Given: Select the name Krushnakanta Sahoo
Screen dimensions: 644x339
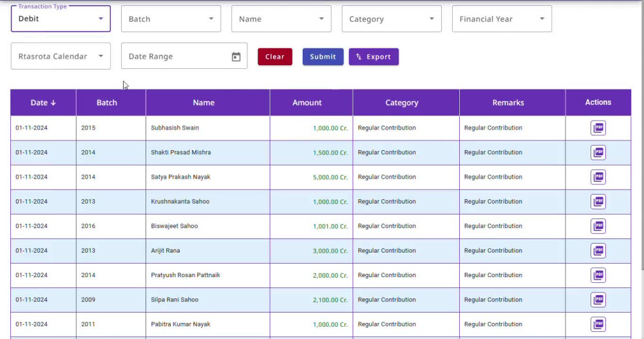Looking at the screenshot, I should pyautogui.click(x=180, y=201).
